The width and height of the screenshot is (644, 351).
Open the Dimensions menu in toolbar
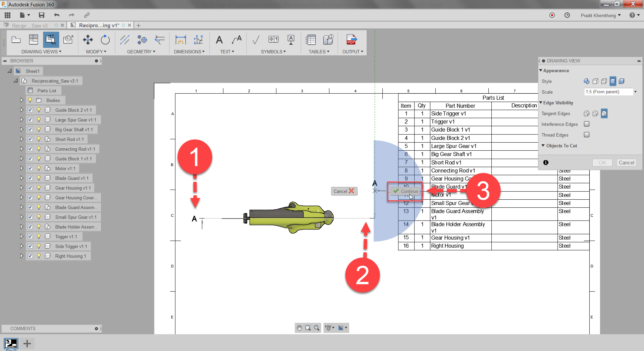(x=189, y=51)
